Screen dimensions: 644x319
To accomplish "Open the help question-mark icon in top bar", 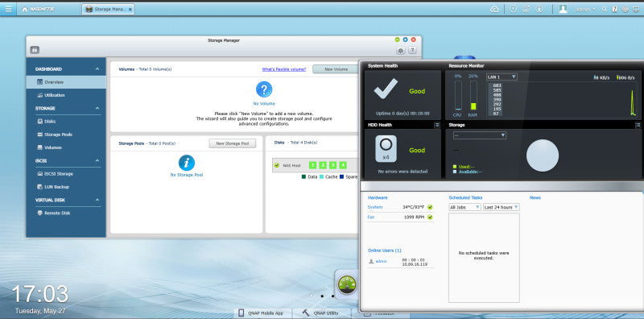I will coord(615,9).
